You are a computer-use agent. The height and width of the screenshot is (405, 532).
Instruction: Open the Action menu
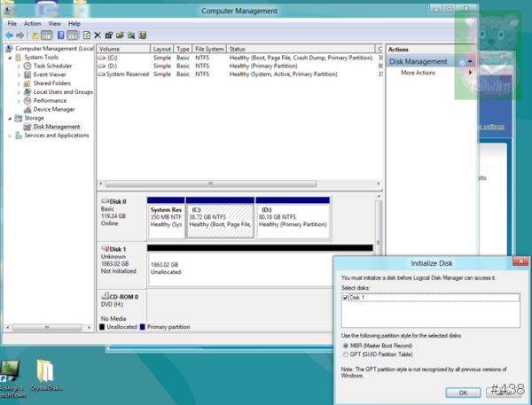(33, 23)
